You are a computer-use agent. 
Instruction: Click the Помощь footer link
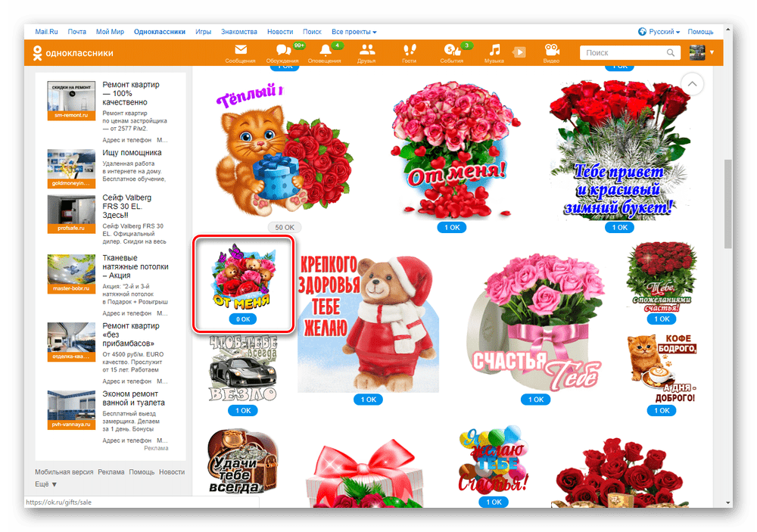click(142, 471)
